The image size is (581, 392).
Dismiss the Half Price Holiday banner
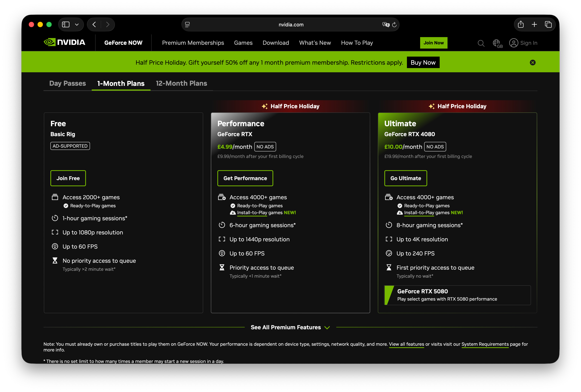[x=533, y=62]
